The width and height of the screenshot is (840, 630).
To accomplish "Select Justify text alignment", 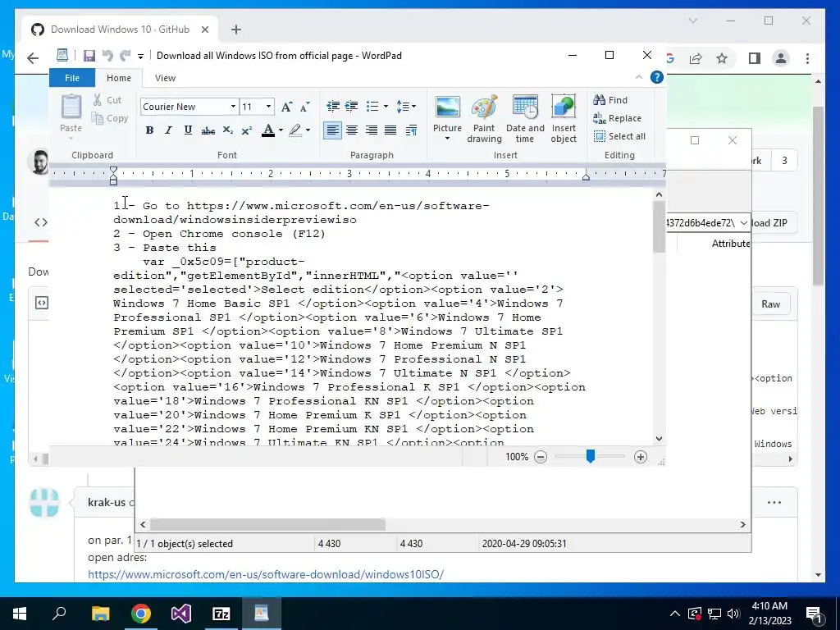I will tap(390, 130).
